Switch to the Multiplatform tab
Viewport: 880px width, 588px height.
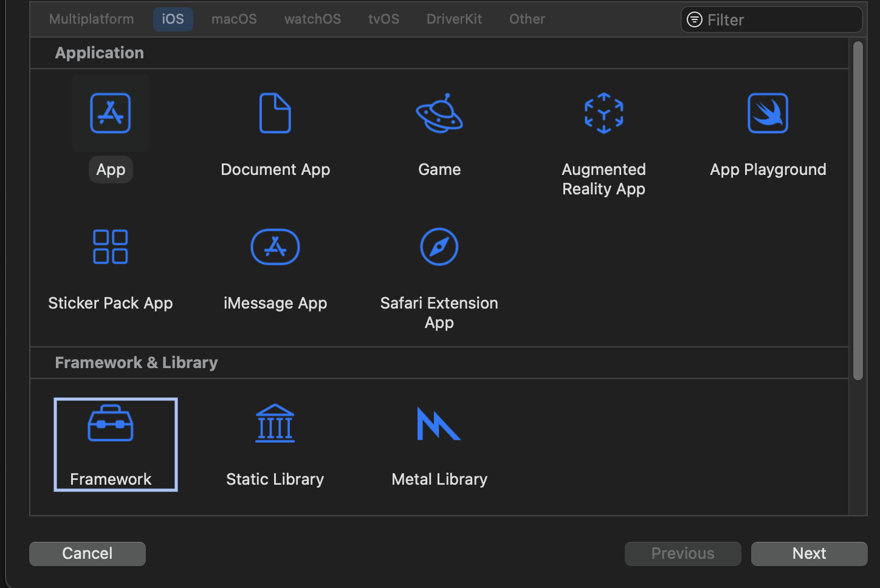point(92,19)
